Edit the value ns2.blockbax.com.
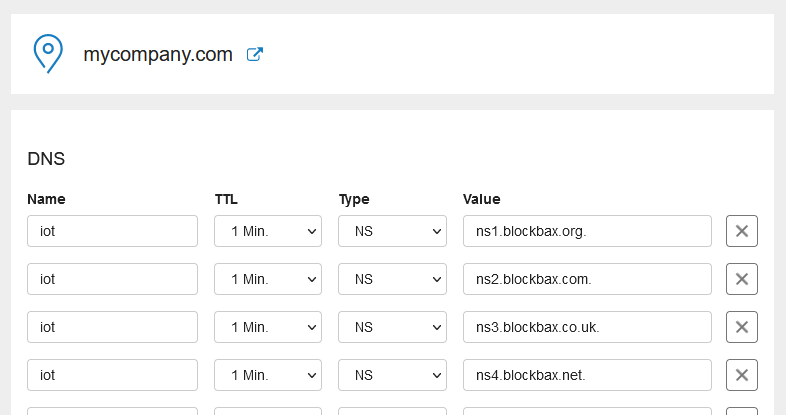Viewport: 786px width, 415px height. tap(587, 279)
